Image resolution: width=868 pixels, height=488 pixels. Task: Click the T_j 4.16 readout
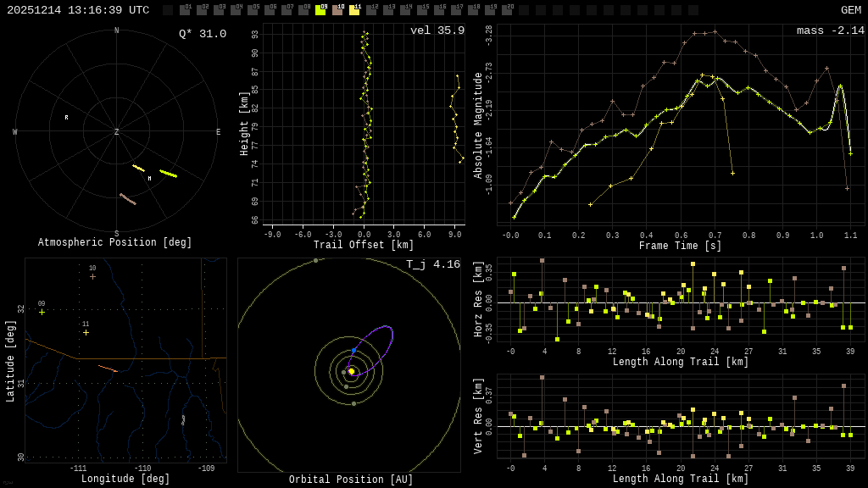(432, 264)
